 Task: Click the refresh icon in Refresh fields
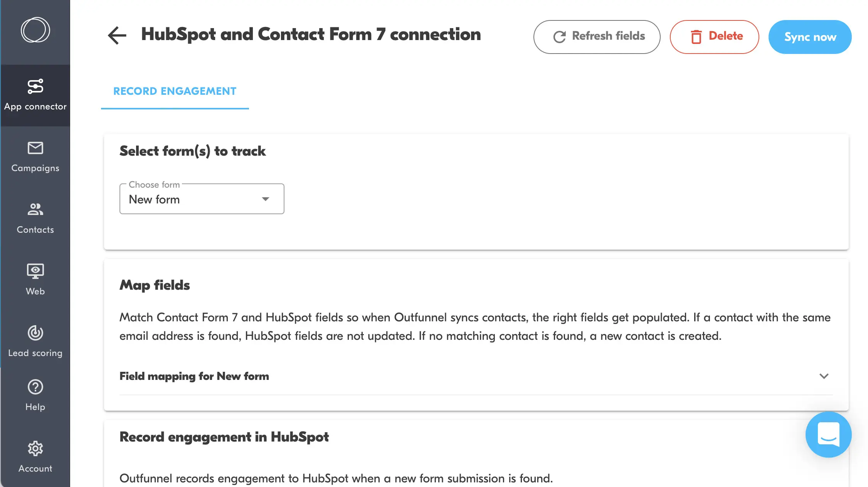(x=559, y=37)
